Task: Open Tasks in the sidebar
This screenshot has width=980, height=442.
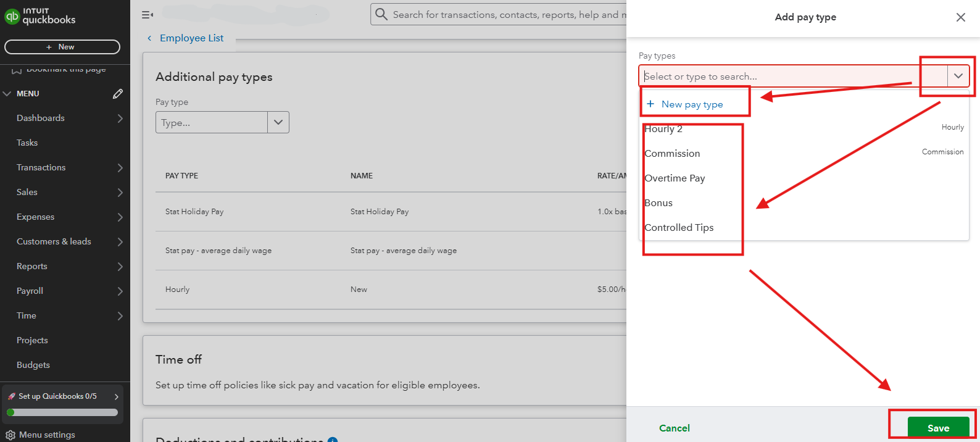Action: [x=27, y=143]
